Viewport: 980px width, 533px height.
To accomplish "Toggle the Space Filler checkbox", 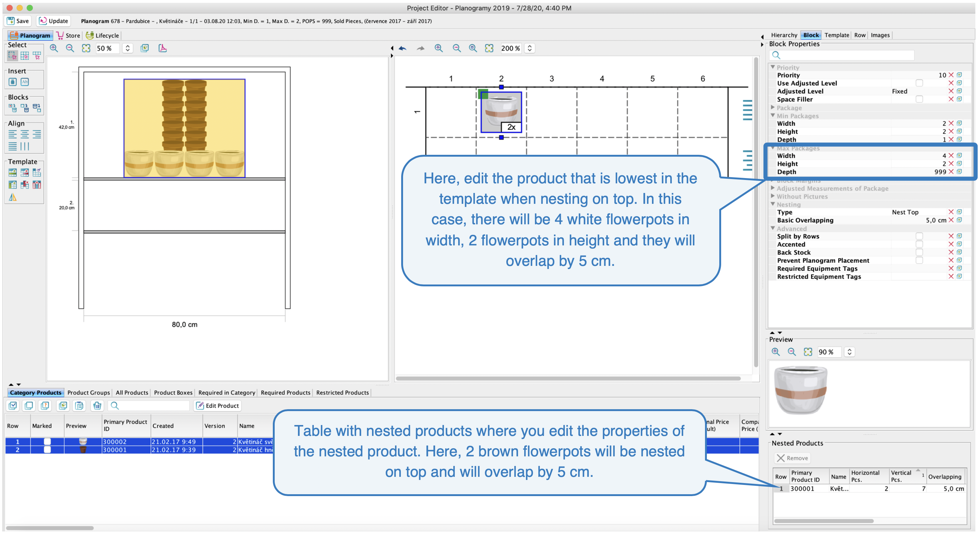I will pyautogui.click(x=919, y=99).
